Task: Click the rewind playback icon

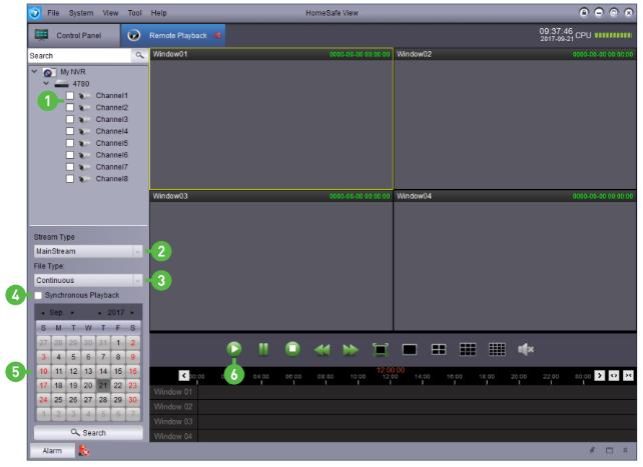Action: coord(322,350)
